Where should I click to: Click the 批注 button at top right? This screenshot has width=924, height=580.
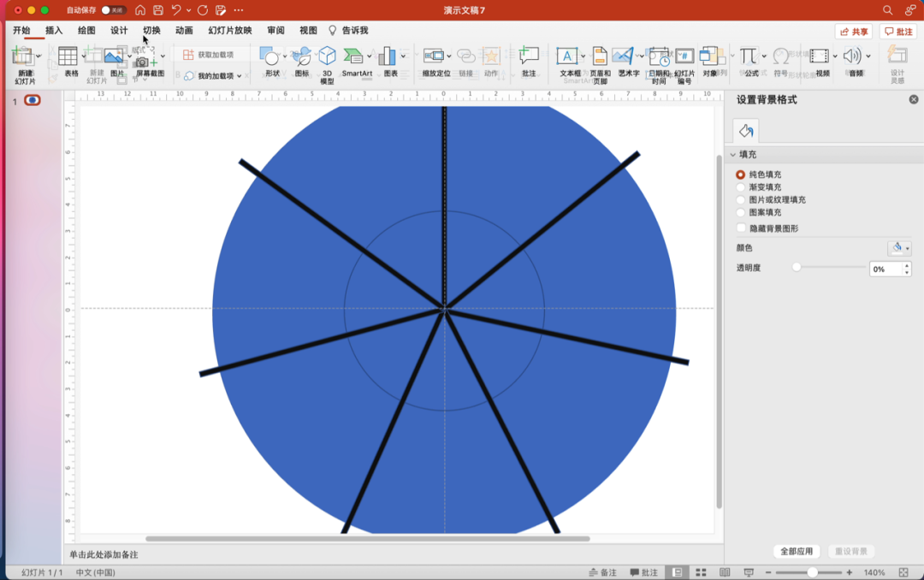(x=898, y=32)
